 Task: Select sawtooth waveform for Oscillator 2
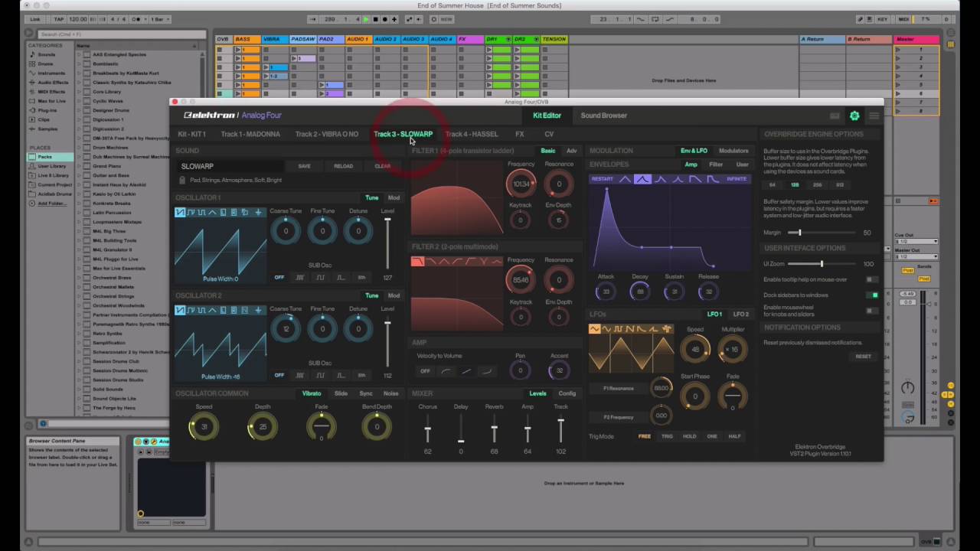coord(180,310)
